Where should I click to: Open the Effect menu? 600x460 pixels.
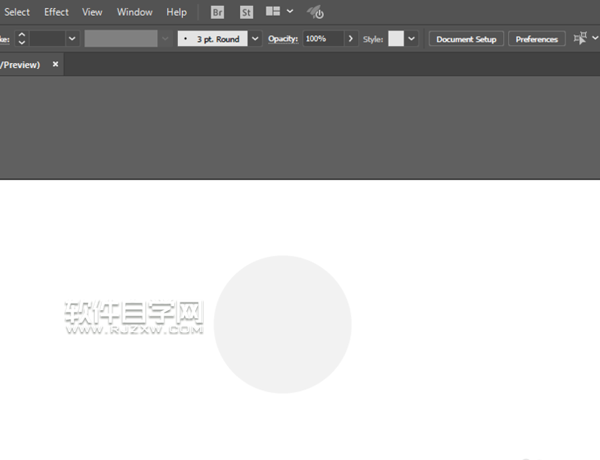click(56, 12)
